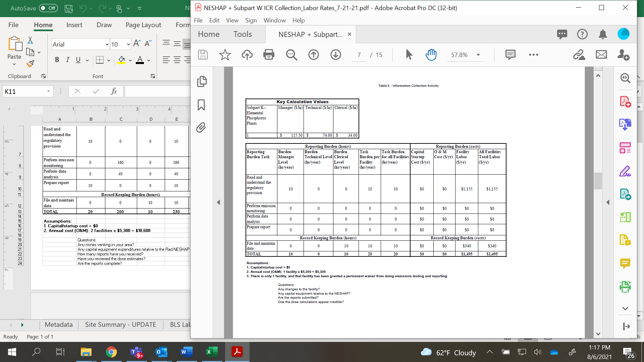Viewport: 644px width, 362px height.
Task: Click the page number input field
Action: (359, 55)
